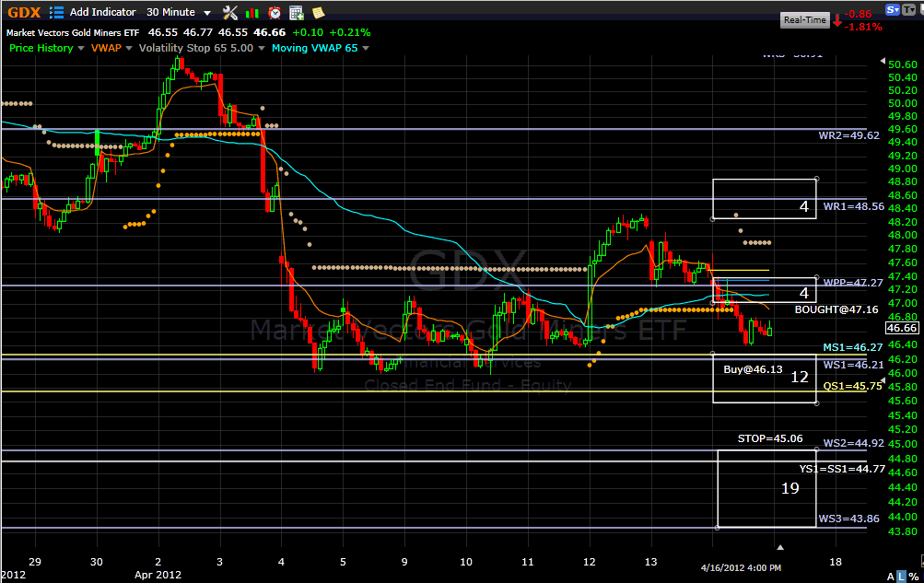Select arithmetic scale A

click(x=891, y=577)
